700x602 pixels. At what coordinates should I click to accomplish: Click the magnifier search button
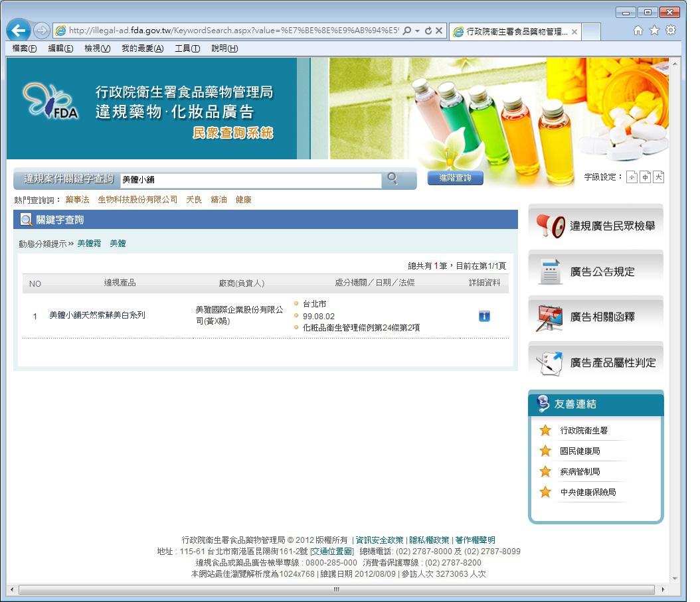pos(393,179)
